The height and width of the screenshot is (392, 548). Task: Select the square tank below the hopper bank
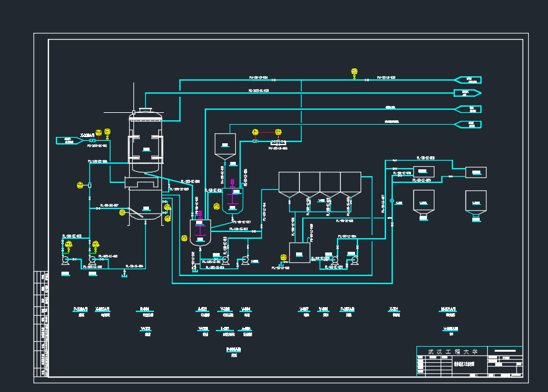(300, 253)
